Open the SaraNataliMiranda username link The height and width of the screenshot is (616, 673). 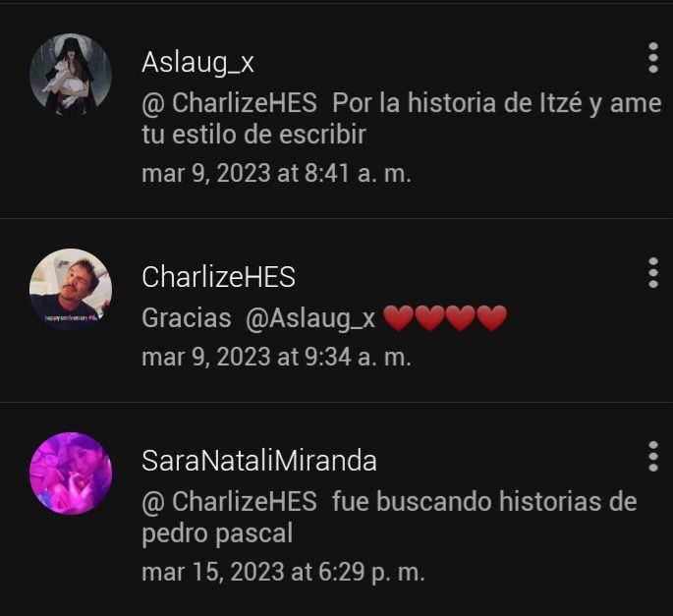[259, 461]
